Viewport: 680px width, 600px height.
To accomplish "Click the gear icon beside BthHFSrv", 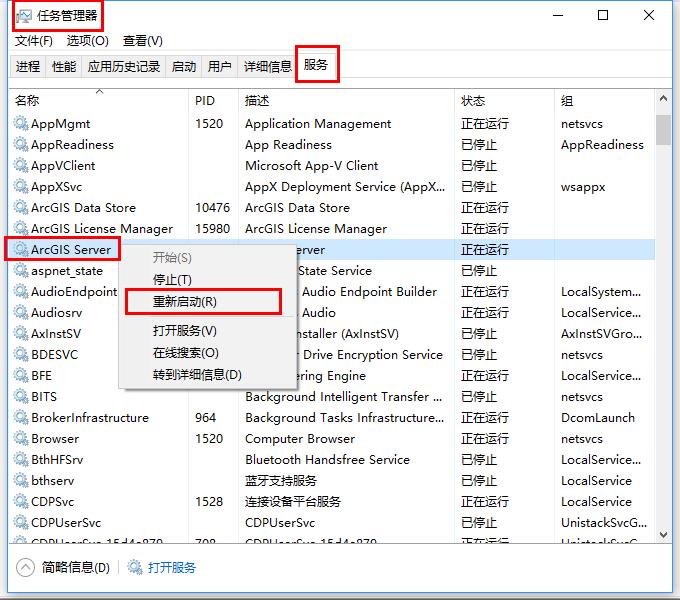I will coord(20,460).
